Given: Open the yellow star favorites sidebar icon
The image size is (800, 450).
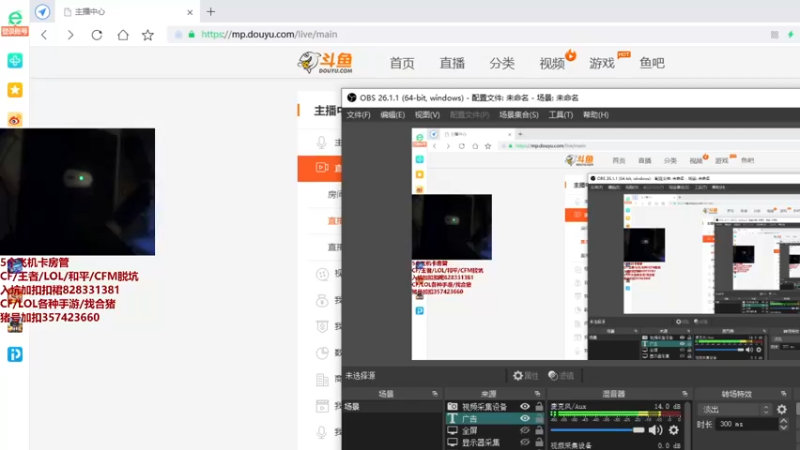Looking at the screenshot, I should 15,90.
